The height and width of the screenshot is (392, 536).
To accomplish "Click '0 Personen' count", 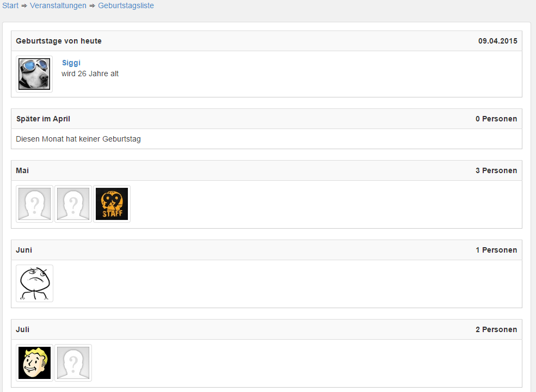I will click(496, 119).
